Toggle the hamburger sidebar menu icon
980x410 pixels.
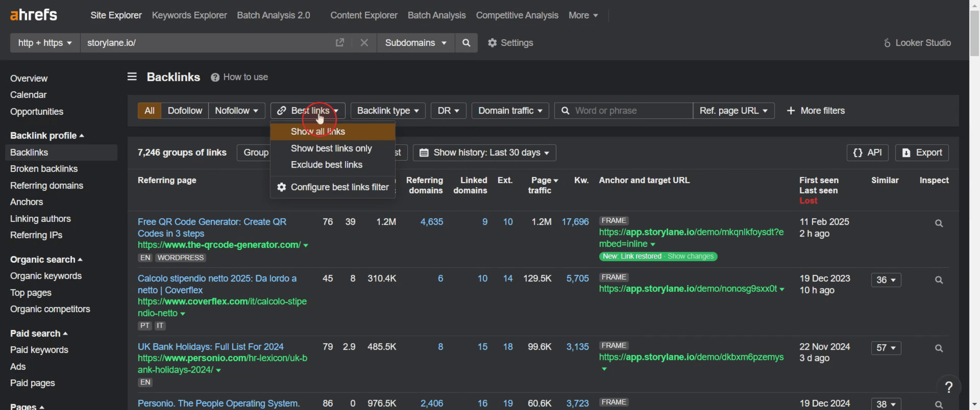click(132, 77)
